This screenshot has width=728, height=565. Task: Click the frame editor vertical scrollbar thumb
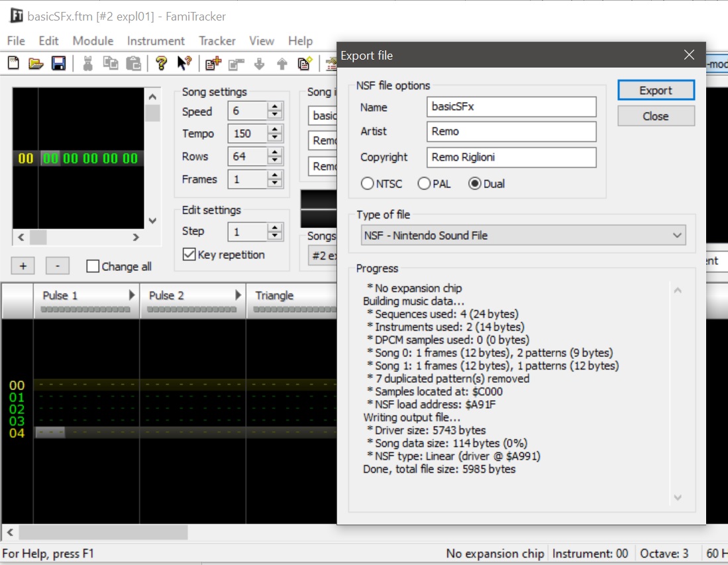coord(152,113)
